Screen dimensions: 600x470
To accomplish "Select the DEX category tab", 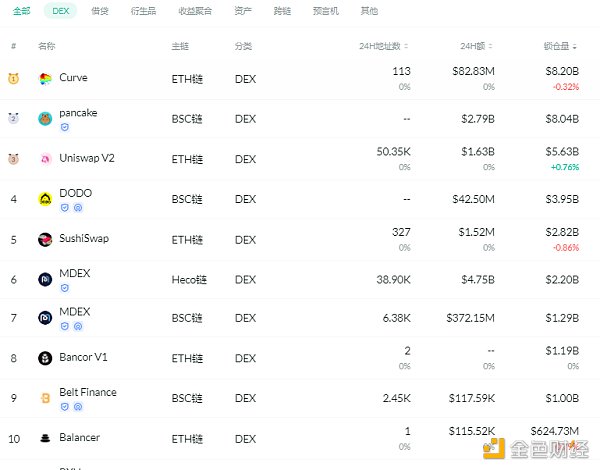I will pyautogui.click(x=61, y=10).
